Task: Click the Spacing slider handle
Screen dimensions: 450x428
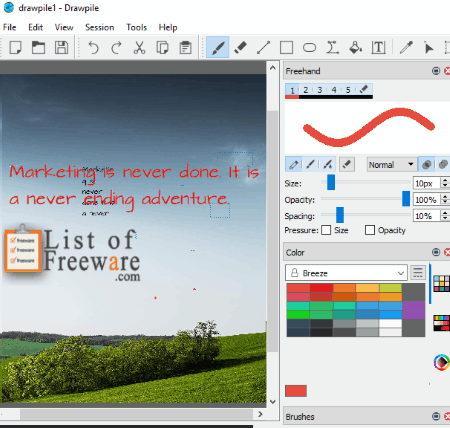Action: (x=340, y=215)
